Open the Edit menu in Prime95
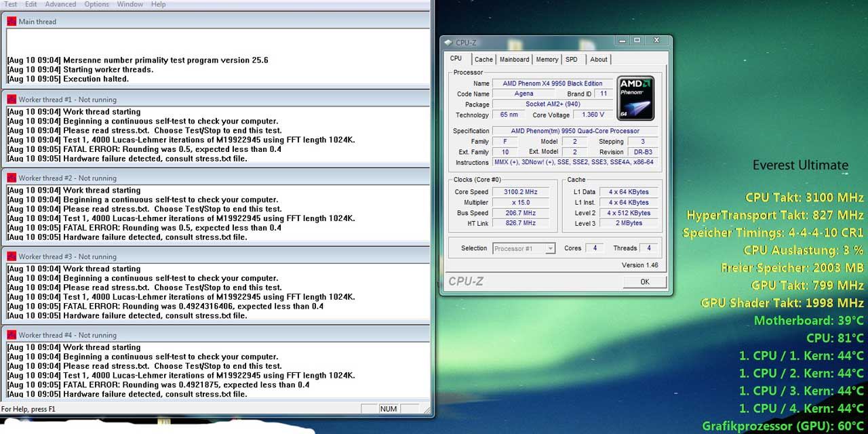The image size is (868, 434). (31, 4)
